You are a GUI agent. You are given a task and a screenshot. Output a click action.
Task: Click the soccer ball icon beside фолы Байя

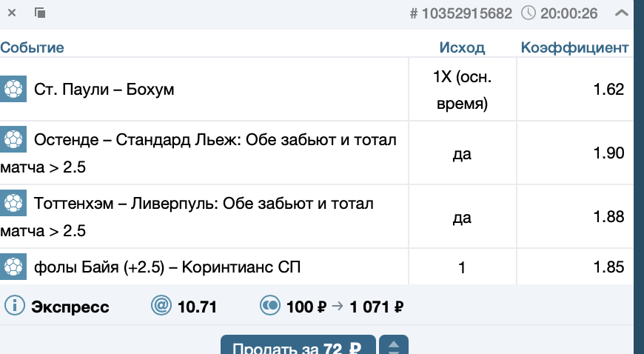point(13,267)
